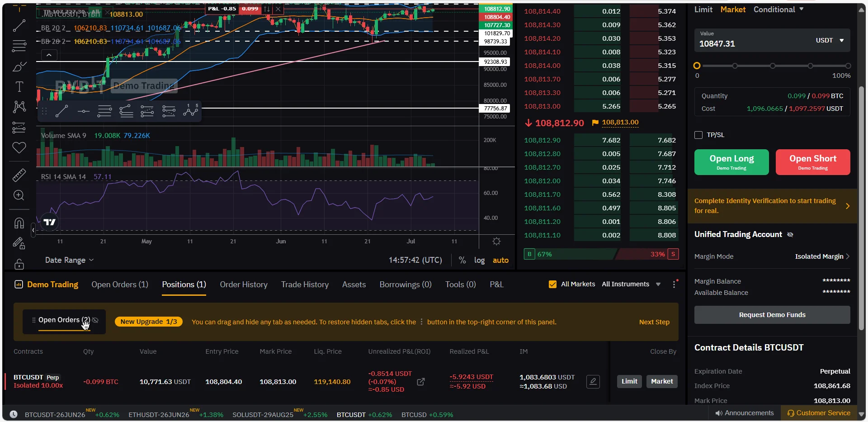Toggle magnet mode on chart

click(19, 223)
